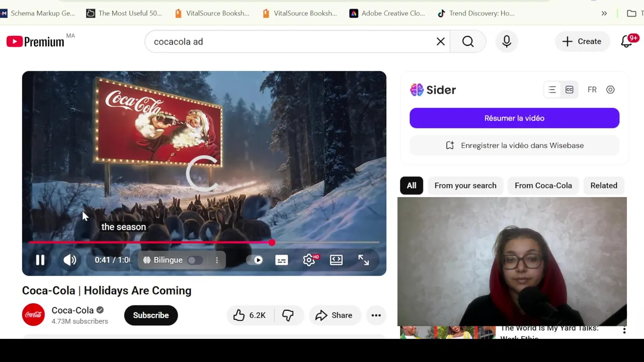Open notifications bell
Screen dimensions: 644x362
[626, 42]
